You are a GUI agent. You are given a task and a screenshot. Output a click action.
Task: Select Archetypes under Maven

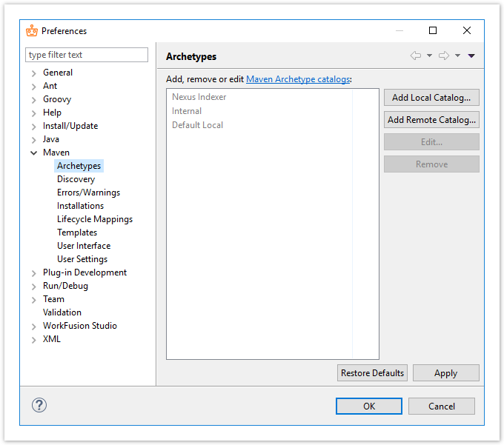[x=79, y=166]
